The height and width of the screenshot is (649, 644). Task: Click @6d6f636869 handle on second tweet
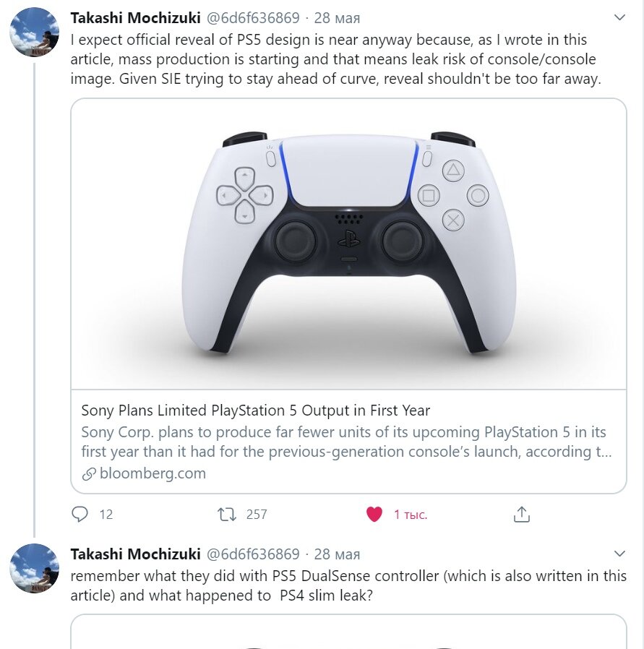[253, 554]
